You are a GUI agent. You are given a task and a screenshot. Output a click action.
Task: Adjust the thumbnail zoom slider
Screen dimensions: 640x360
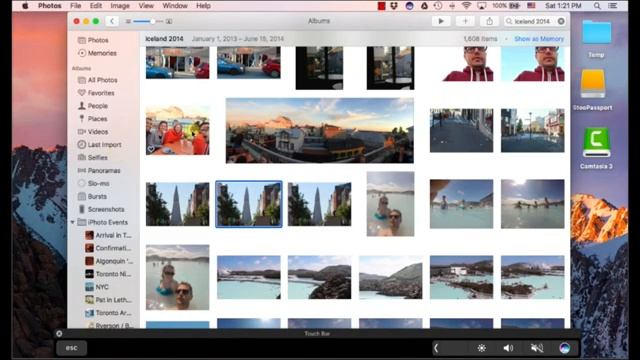[x=148, y=21]
